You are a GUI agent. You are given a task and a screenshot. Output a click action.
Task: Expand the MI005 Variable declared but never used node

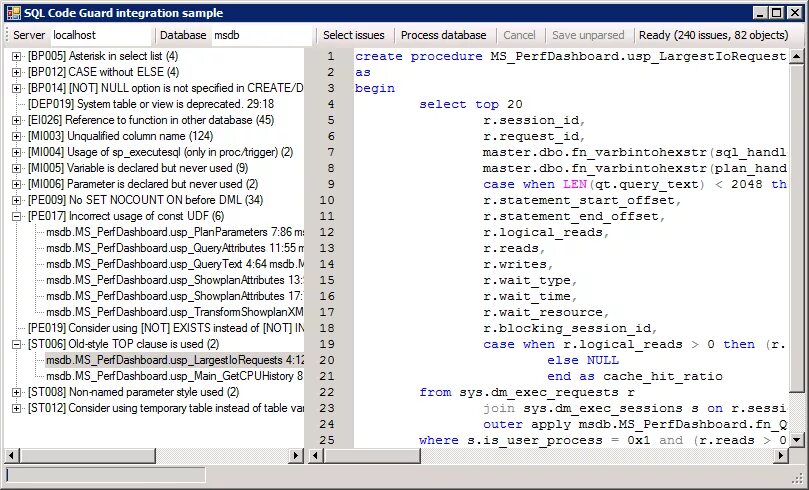click(x=17, y=168)
